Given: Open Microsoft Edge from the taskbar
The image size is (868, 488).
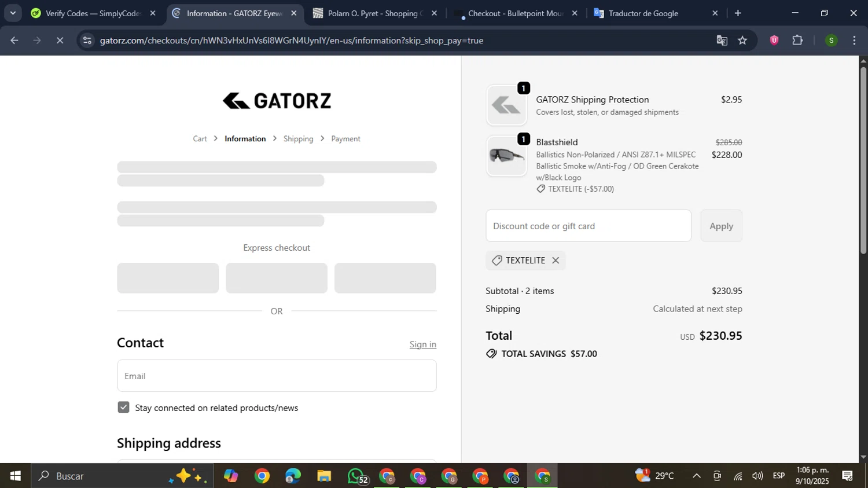Looking at the screenshot, I should point(293,476).
